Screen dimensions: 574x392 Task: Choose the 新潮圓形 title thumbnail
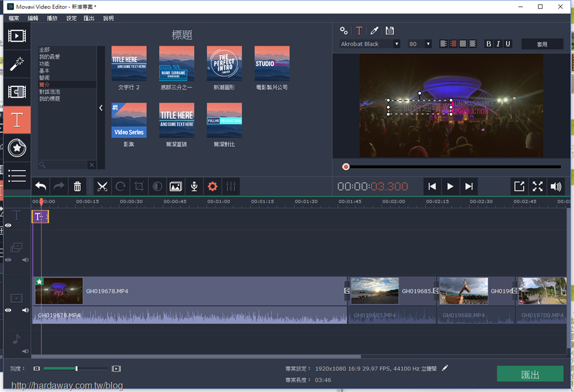coord(224,63)
